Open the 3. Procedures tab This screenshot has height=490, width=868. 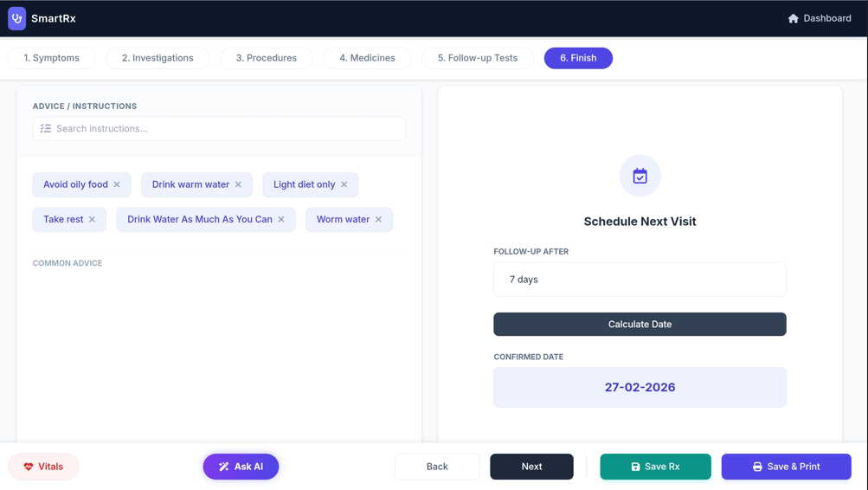267,58
